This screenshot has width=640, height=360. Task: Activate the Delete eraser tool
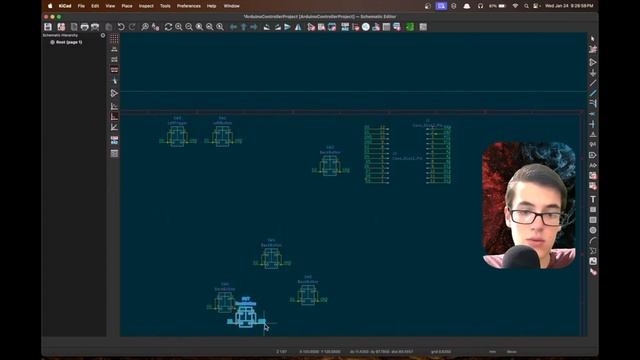tap(593, 272)
